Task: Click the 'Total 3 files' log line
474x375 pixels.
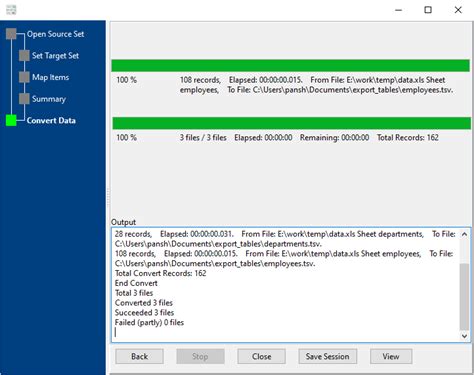Action: (x=134, y=293)
